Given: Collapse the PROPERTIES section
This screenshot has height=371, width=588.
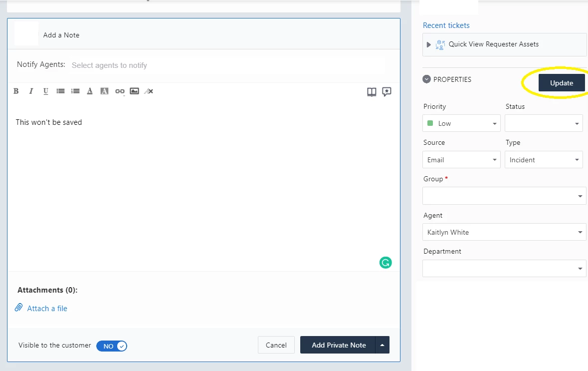Looking at the screenshot, I should (426, 79).
